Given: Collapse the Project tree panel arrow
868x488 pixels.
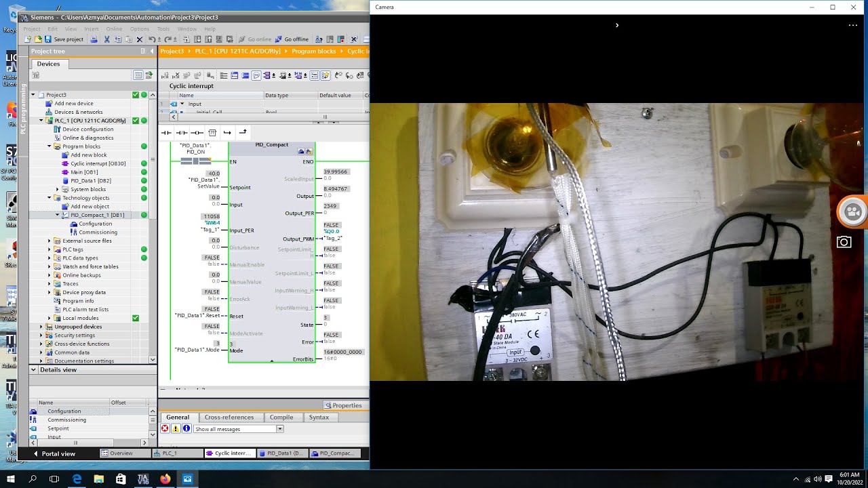Looking at the screenshot, I should [152, 52].
